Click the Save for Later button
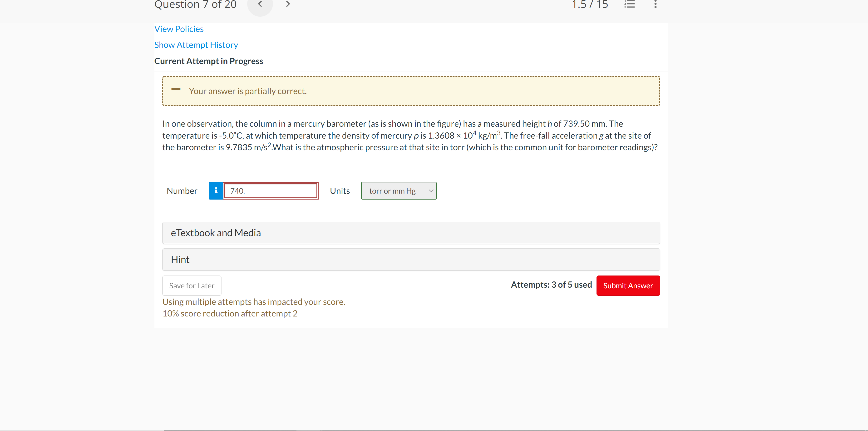This screenshot has height=431, width=868. [x=192, y=286]
